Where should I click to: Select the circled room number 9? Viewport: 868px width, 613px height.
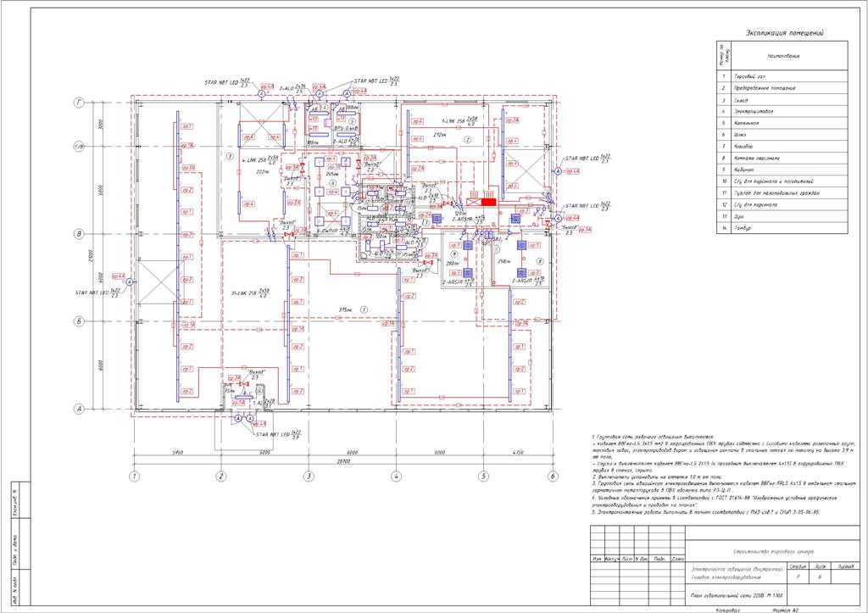453,253
